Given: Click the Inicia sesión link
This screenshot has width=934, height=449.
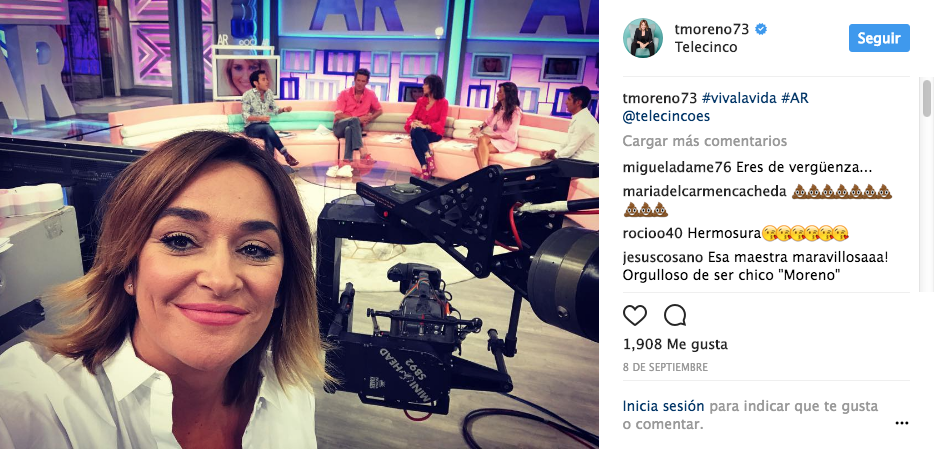Looking at the screenshot, I should click(x=664, y=406).
